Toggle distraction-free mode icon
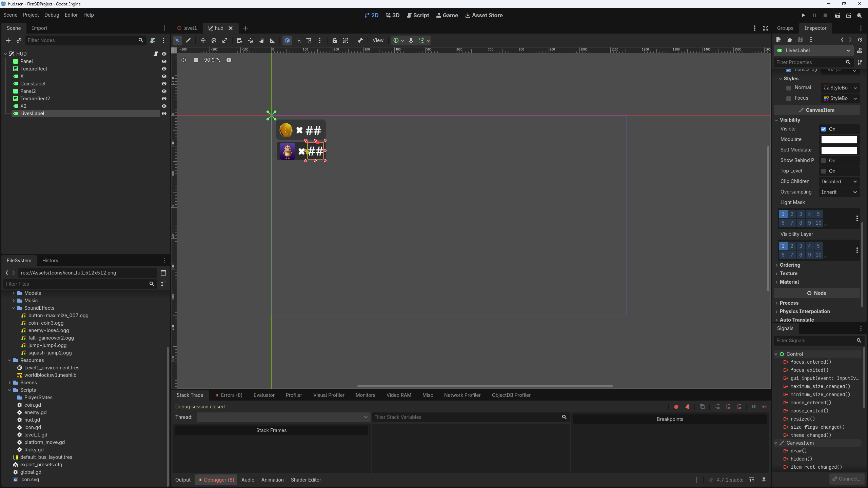 tap(766, 28)
